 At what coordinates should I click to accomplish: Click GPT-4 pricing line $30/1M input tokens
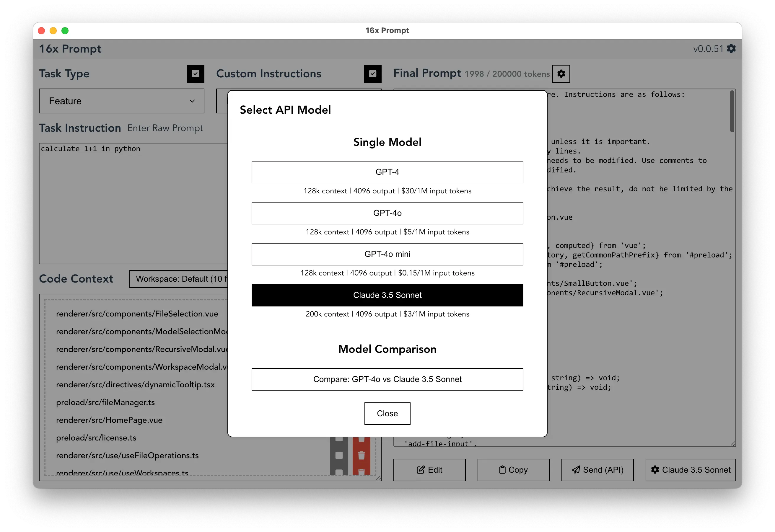coord(387,191)
